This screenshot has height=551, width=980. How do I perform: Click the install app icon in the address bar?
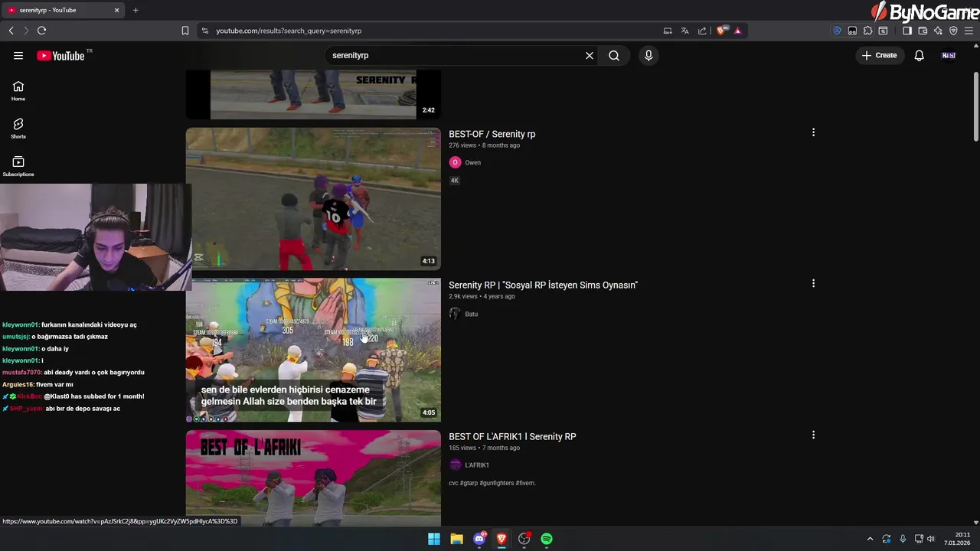tap(668, 31)
